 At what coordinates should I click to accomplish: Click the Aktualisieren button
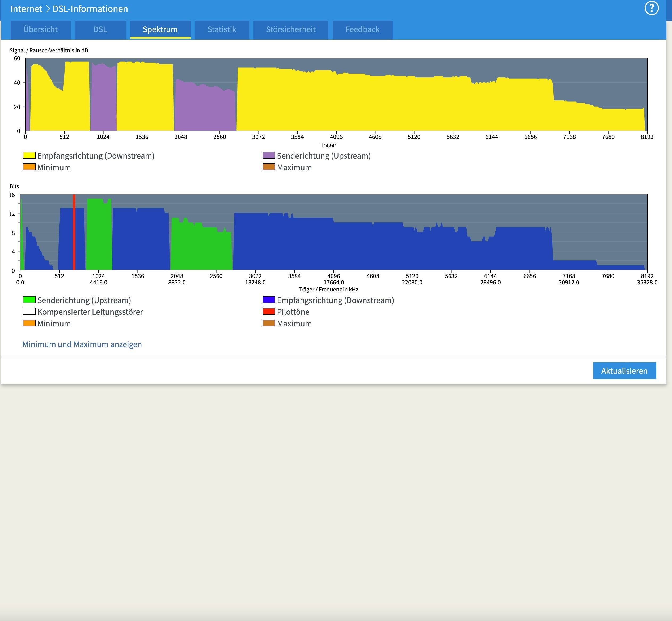pyautogui.click(x=624, y=371)
